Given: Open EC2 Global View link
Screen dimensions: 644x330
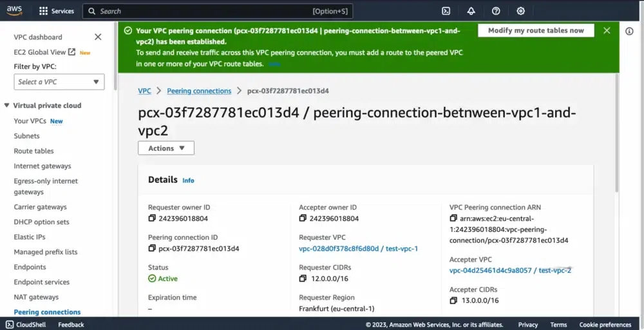Looking at the screenshot, I should (x=45, y=52).
